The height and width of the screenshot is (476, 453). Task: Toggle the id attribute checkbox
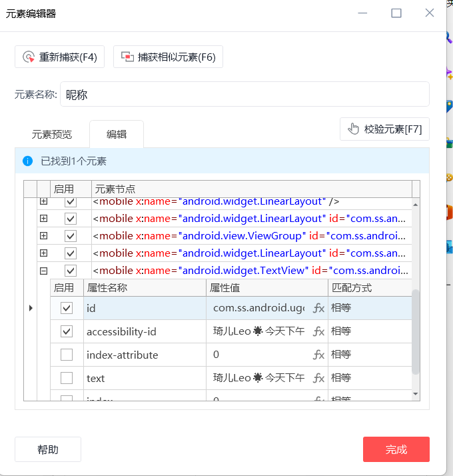(x=67, y=308)
